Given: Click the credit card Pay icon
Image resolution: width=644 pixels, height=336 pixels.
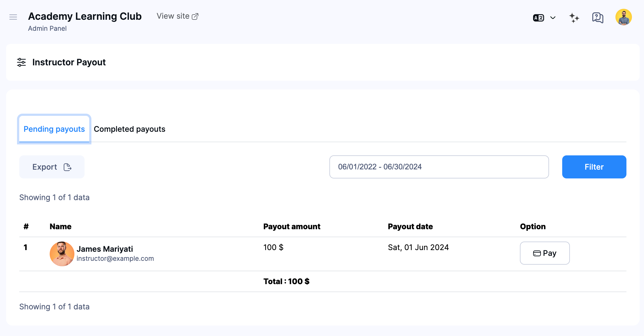Looking at the screenshot, I should pos(537,253).
